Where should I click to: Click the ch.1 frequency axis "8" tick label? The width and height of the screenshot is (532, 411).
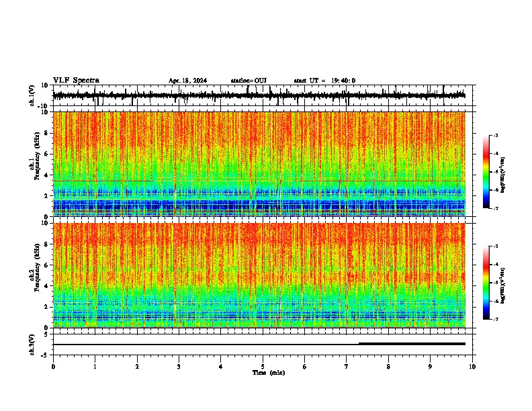46,133
